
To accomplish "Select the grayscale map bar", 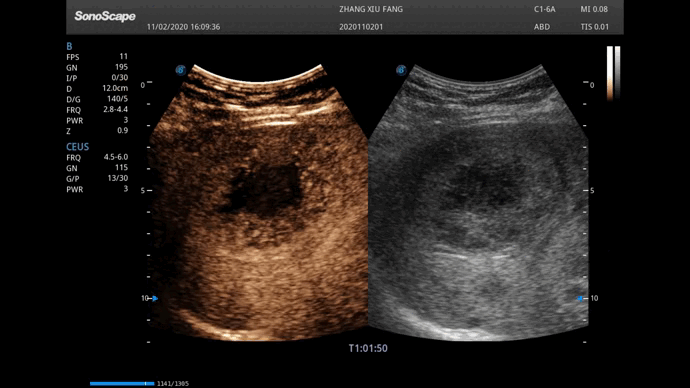I will pyautogui.click(x=617, y=73).
